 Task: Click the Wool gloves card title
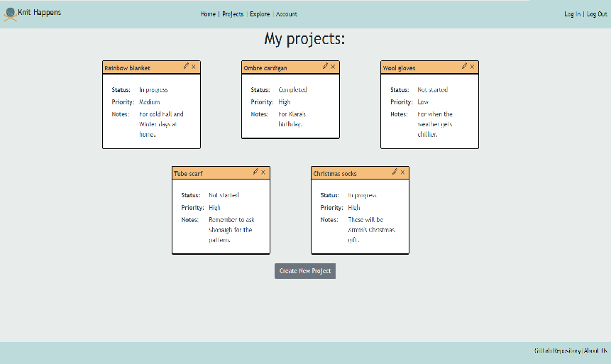click(399, 68)
